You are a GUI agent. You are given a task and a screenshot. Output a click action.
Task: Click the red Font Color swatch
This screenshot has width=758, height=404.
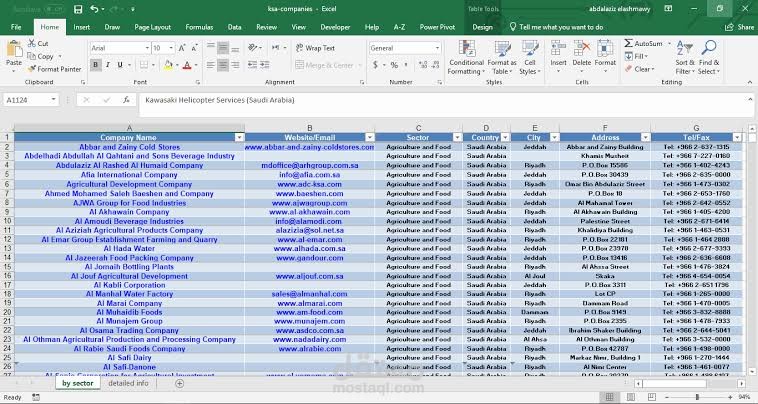187,65
